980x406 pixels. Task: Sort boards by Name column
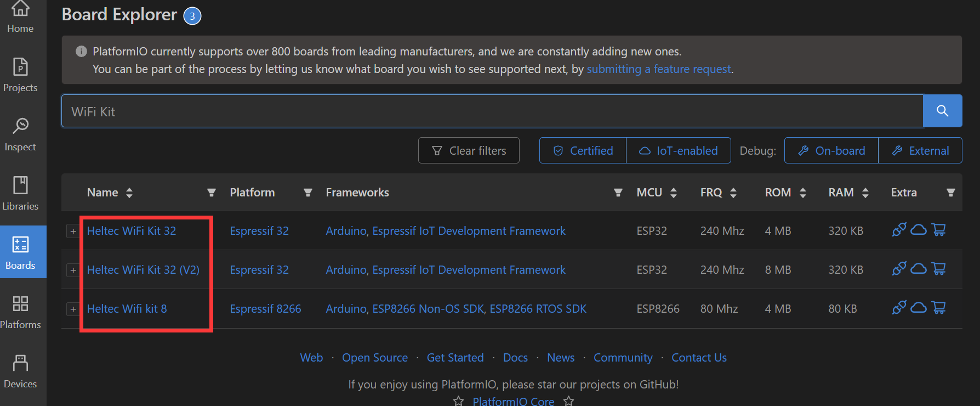pyautogui.click(x=129, y=193)
